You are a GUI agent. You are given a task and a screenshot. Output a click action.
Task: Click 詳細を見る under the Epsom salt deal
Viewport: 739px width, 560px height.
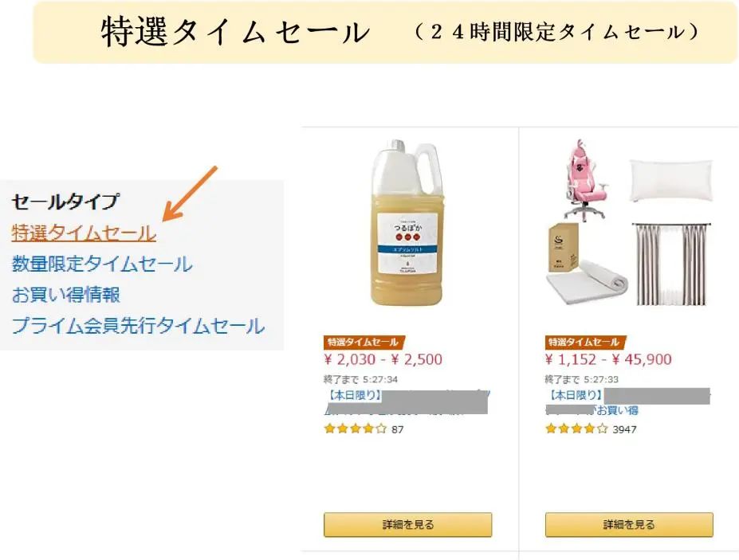[407, 525]
